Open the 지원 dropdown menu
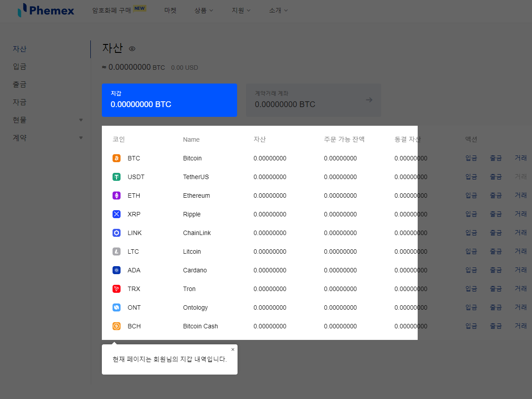The width and height of the screenshot is (532, 399). [241, 11]
